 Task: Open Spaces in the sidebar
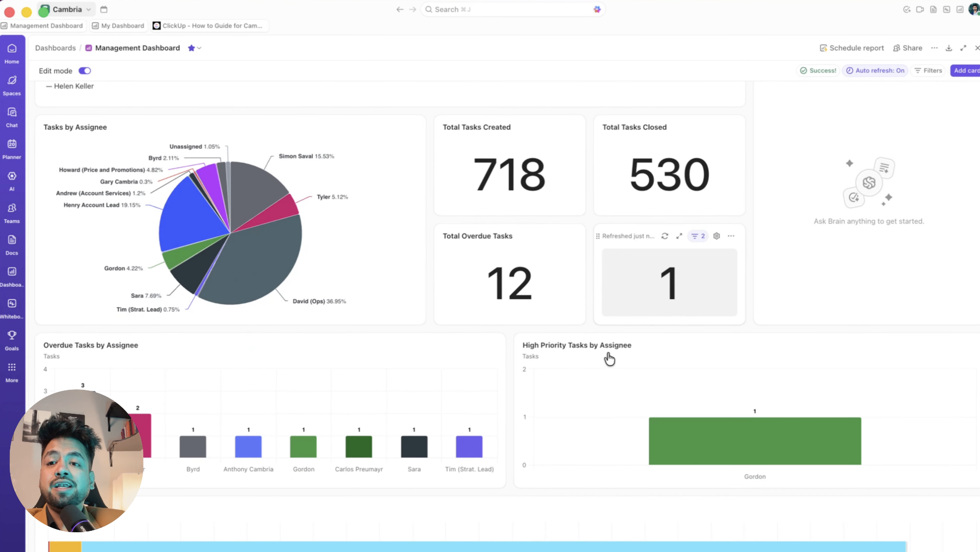[12, 86]
